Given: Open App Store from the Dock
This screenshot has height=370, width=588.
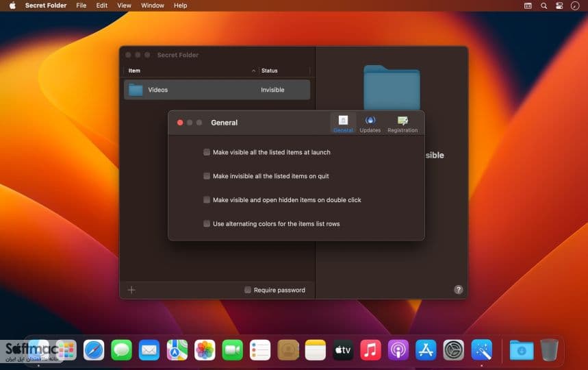Looking at the screenshot, I should (426, 350).
